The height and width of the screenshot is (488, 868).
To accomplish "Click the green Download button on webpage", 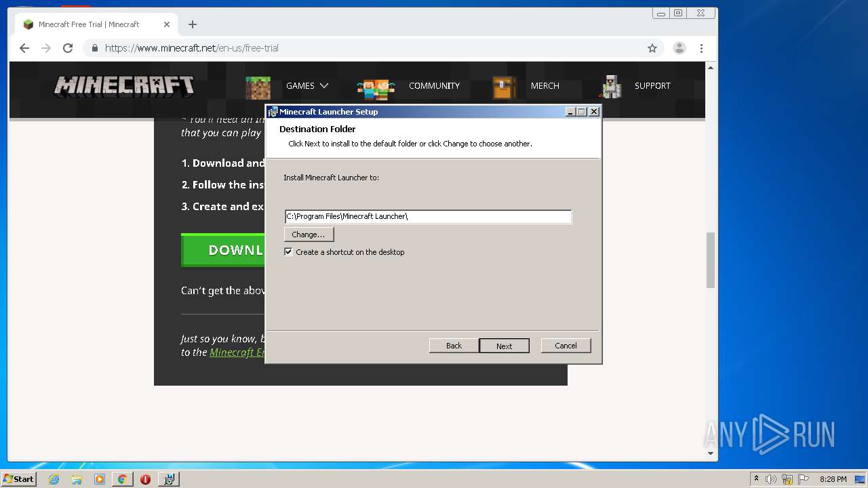I will point(223,250).
